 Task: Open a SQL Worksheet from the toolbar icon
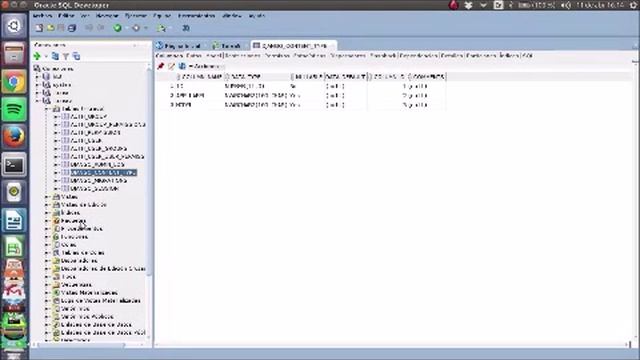[162, 28]
